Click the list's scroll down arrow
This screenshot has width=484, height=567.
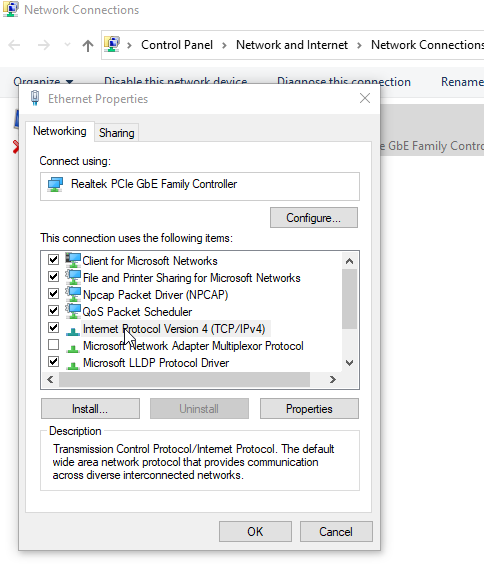coord(349,363)
